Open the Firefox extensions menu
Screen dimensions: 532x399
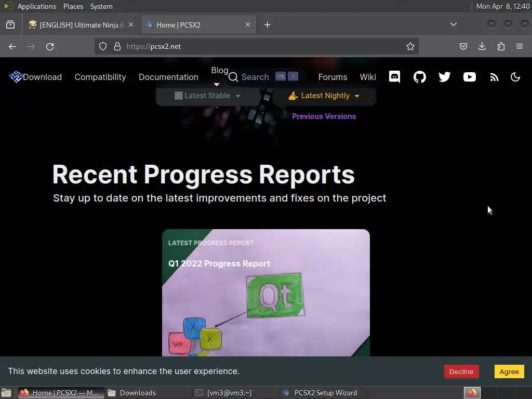pos(501,46)
